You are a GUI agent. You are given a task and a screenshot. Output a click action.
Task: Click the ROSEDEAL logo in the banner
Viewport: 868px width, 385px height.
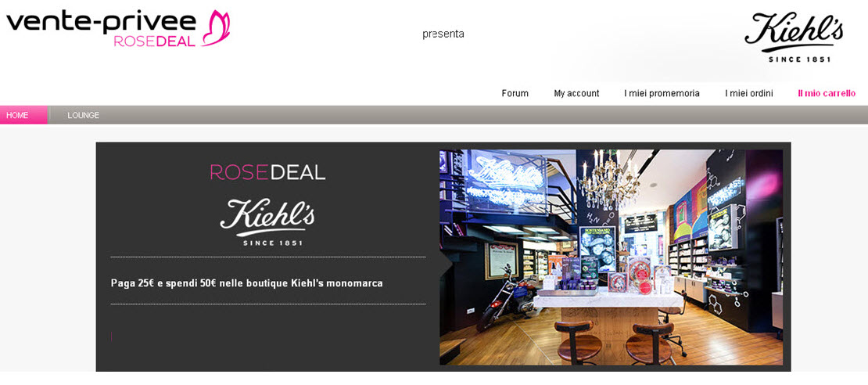267,172
